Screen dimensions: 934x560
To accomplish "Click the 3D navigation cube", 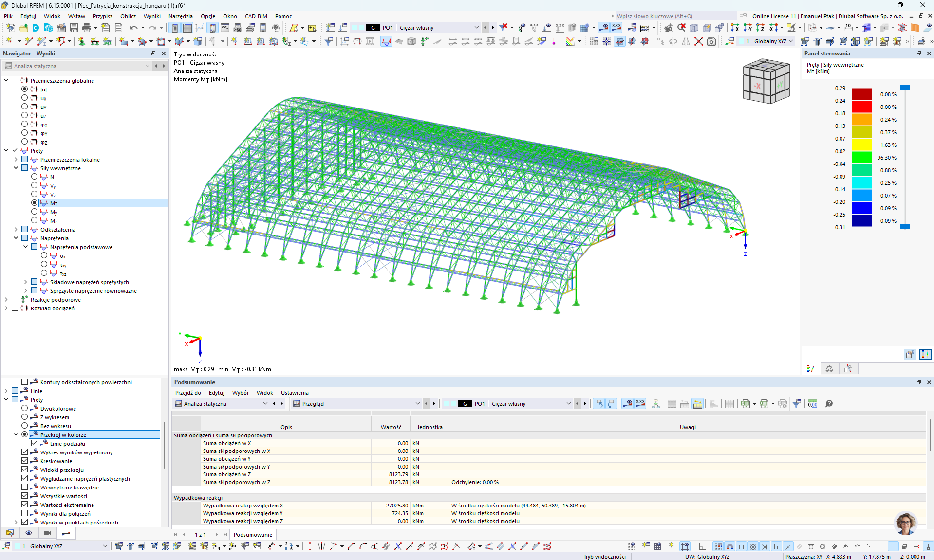I will click(766, 81).
